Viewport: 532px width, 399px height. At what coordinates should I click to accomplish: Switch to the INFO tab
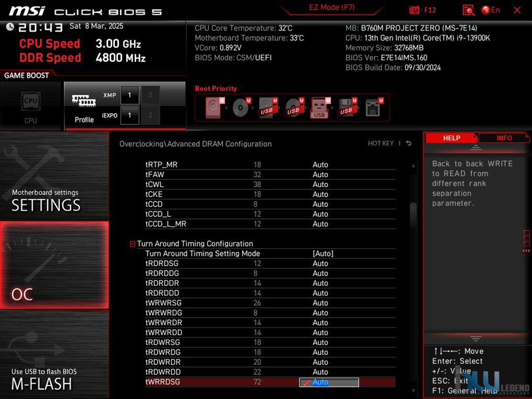[x=504, y=138]
